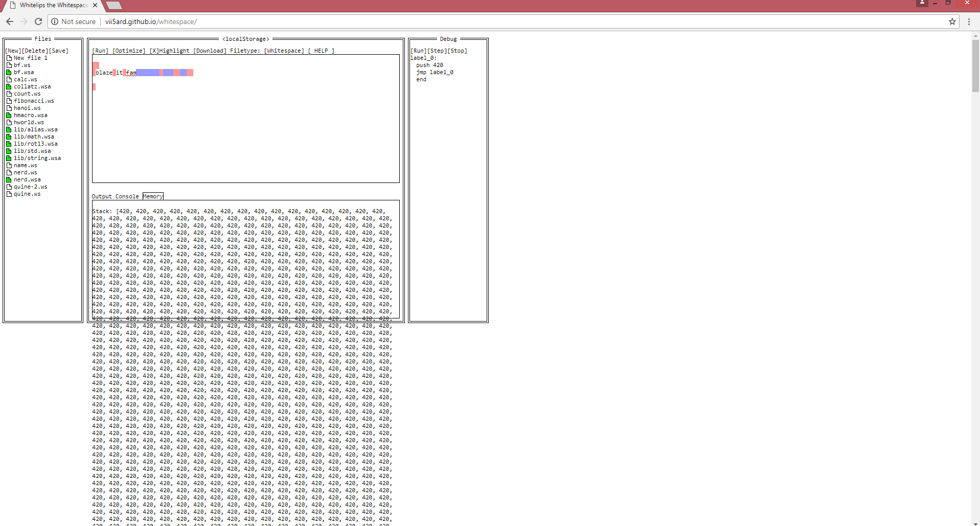Click the file icon beside bf.ws
The width and height of the screenshot is (980, 526).
9,65
